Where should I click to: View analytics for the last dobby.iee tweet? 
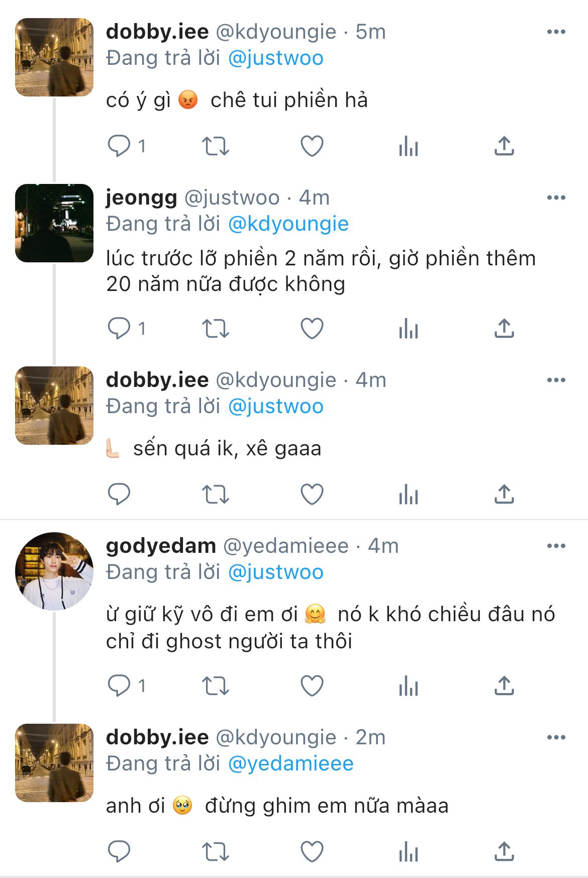pyautogui.click(x=408, y=852)
